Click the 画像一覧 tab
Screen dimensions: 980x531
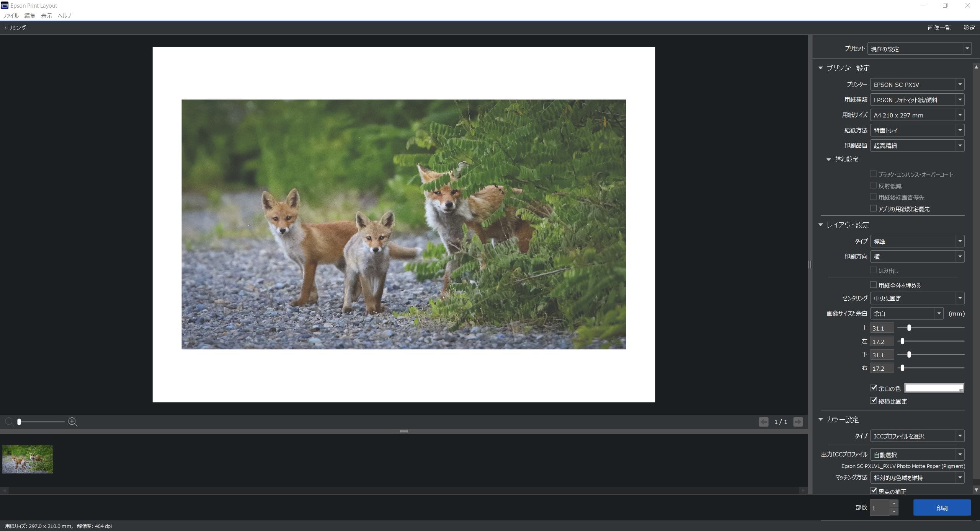tap(939, 28)
